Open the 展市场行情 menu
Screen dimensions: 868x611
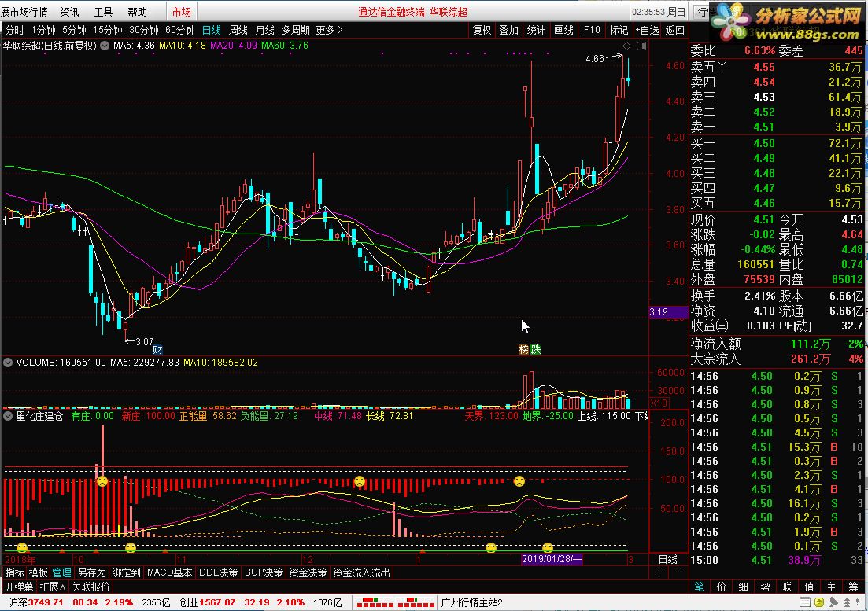tap(24, 12)
